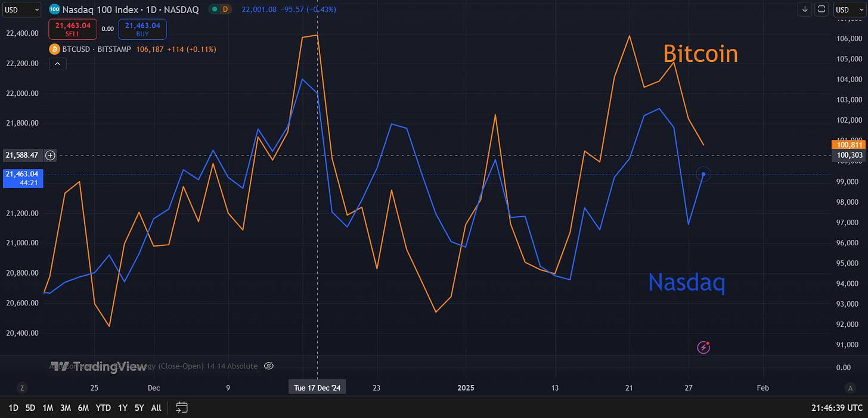Click the down-arrow button at top right

tap(805, 9)
